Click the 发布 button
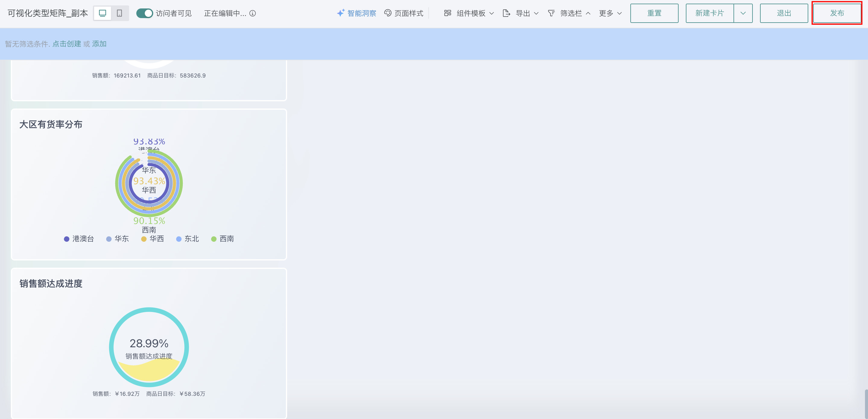This screenshot has height=419, width=868. [837, 13]
